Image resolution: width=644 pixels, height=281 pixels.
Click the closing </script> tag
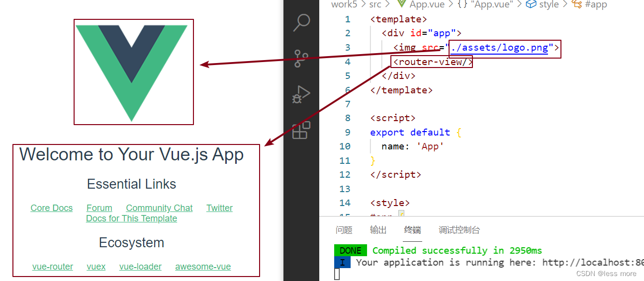(x=396, y=175)
